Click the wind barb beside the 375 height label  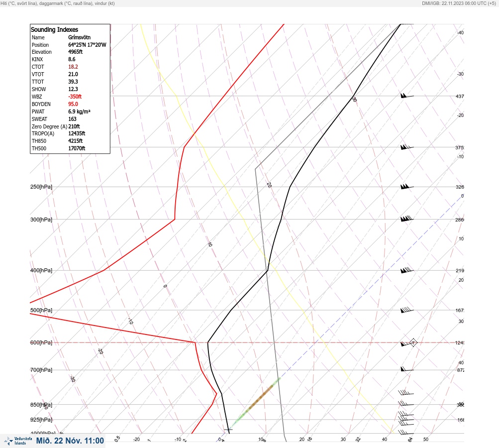(x=407, y=147)
